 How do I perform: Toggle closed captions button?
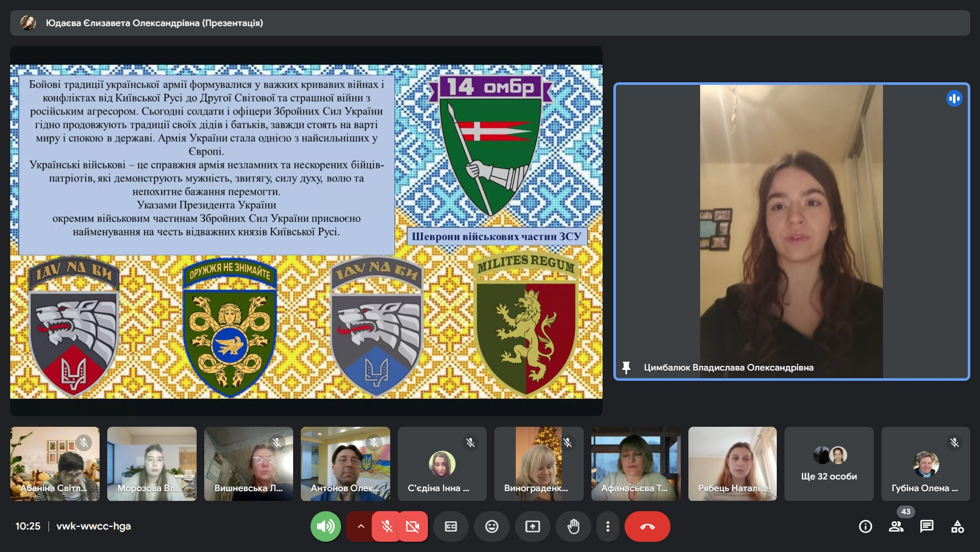tap(451, 526)
